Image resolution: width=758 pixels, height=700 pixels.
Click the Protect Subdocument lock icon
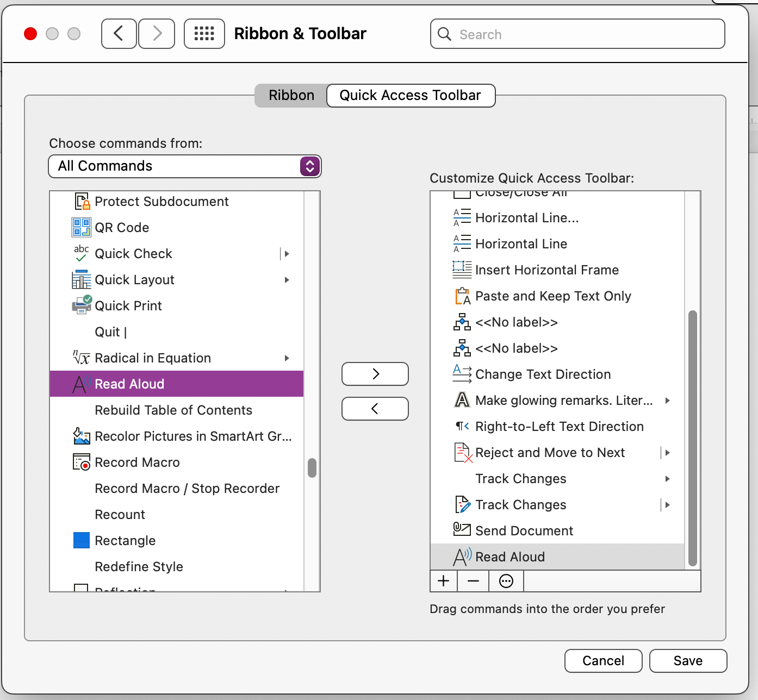tap(82, 201)
